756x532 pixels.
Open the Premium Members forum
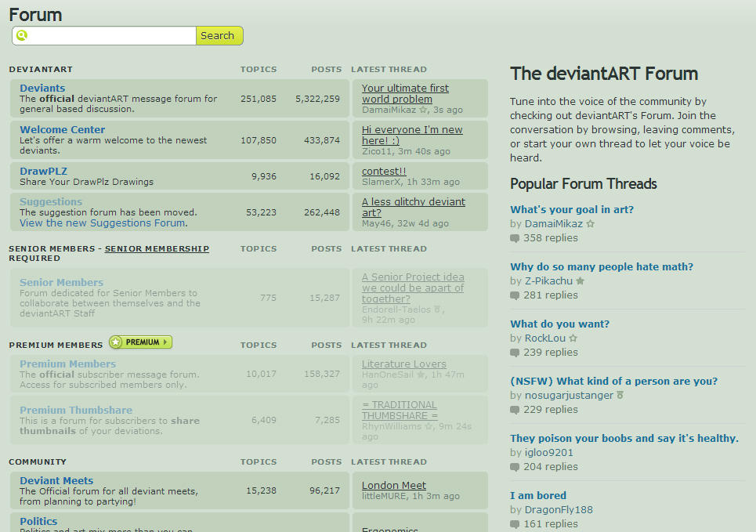(67, 364)
